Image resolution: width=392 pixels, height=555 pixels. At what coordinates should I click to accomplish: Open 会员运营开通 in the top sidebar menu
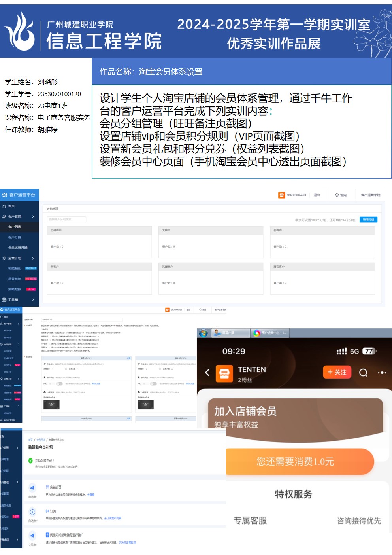[x=18, y=248]
